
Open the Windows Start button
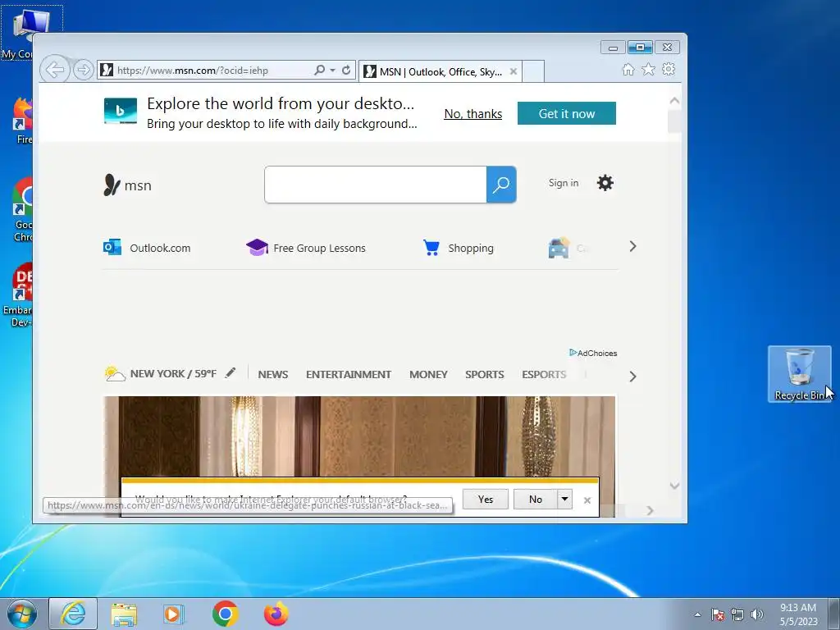pos(22,614)
